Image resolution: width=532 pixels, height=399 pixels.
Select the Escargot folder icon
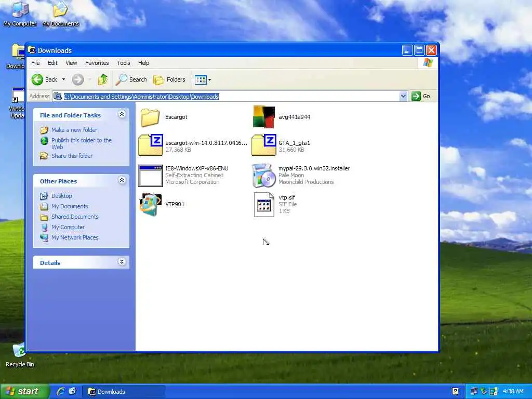pyautogui.click(x=150, y=117)
